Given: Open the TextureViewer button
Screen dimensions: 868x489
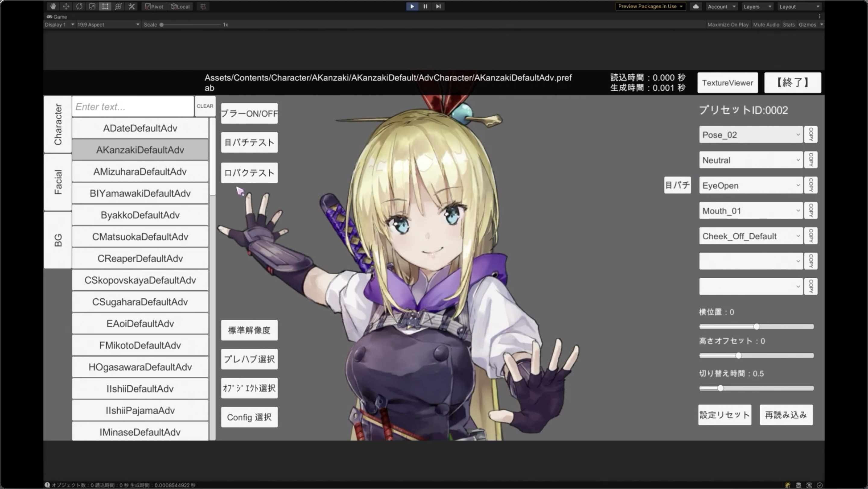Looking at the screenshot, I should click(727, 83).
